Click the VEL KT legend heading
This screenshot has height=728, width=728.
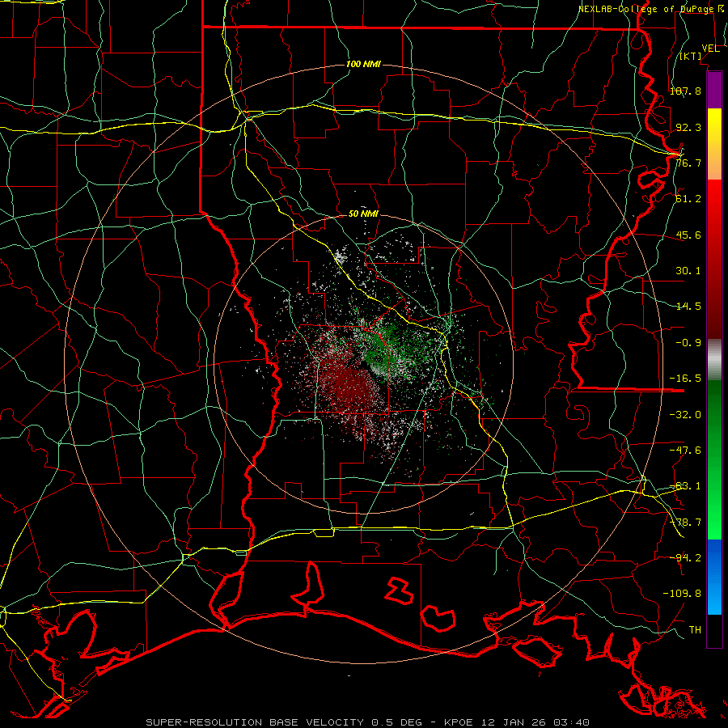699,52
